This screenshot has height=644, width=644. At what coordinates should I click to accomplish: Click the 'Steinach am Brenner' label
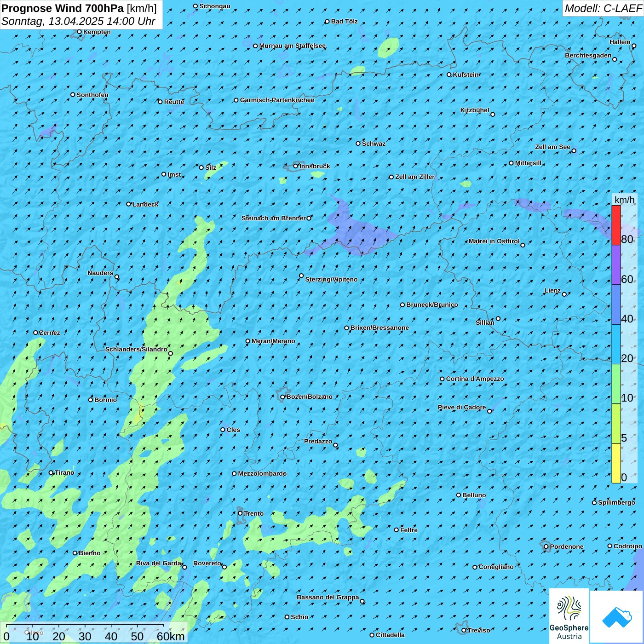tap(274, 218)
